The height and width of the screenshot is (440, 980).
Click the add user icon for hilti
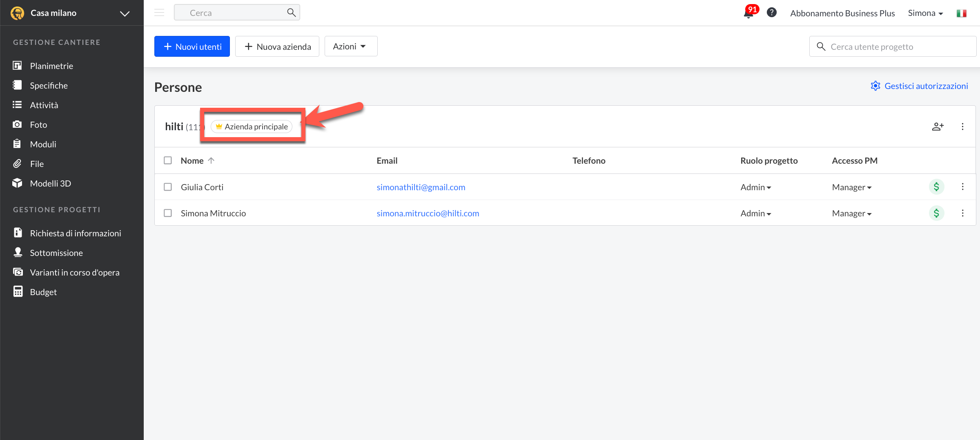point(938,127)
